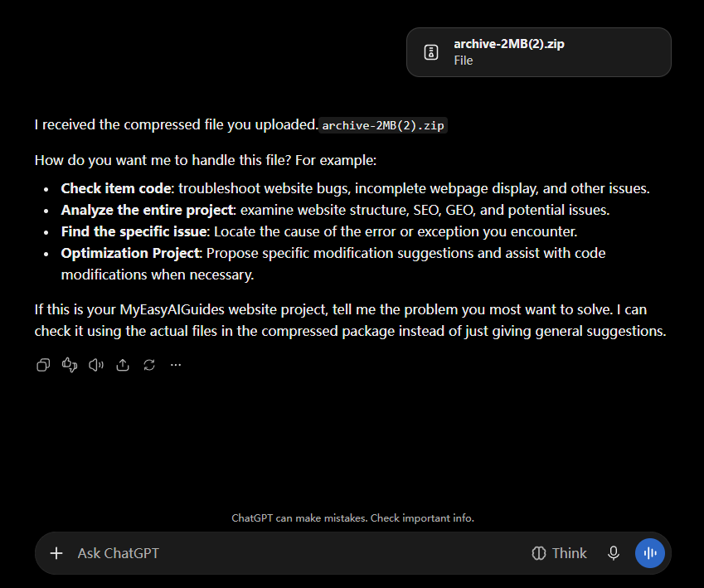Start voice mode with blue waveform button
Viewport: 704px width, 588px height.
point(649,553)
